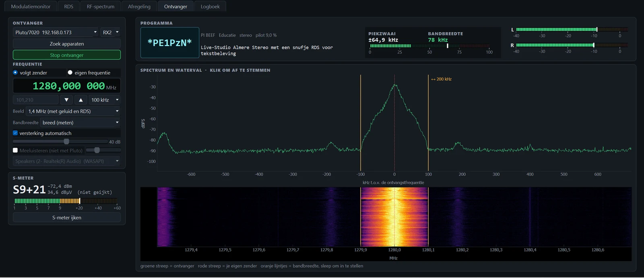Click the 'S-meter ijken' button
Screen dimensions: 644x278
pyautogui.click(x=67, y=218)
